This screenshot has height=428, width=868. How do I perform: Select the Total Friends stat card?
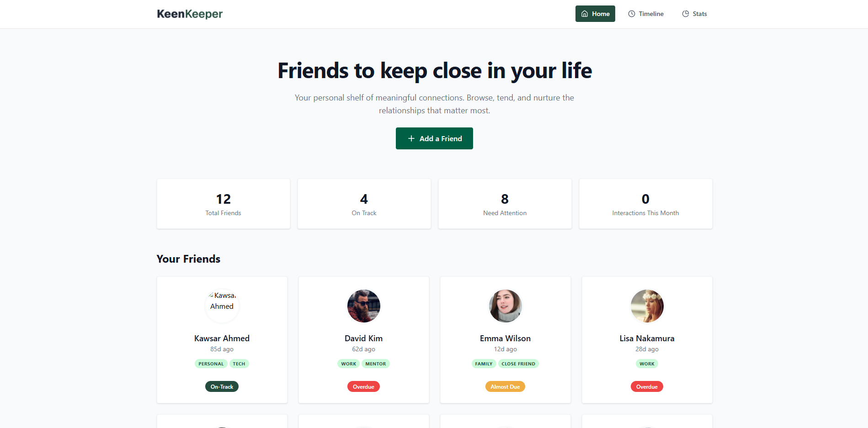[224, 204]
